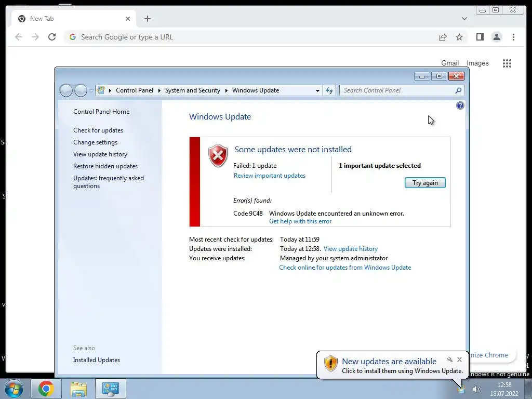532x399 pixels.
Task: Open Images link on Chrome new tab
Action: pos(477,63)
